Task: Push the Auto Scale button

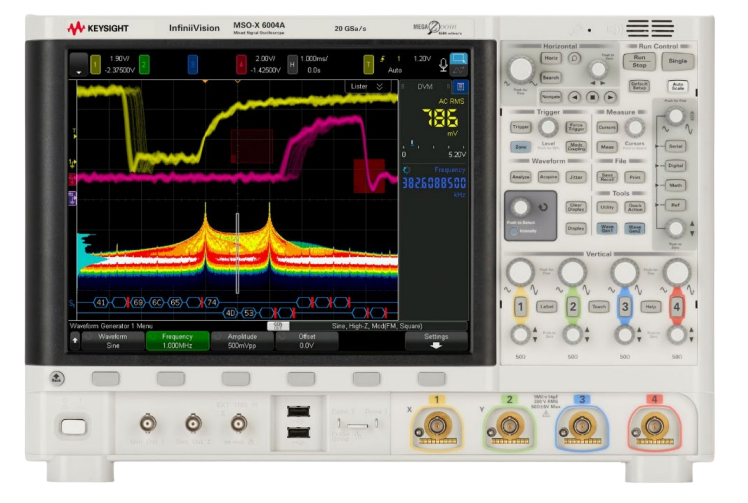Action: coord(678,86)
